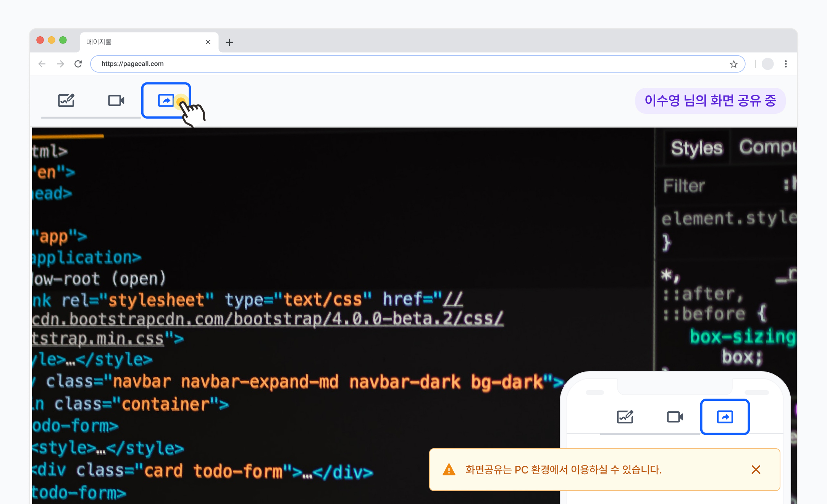Click the 화면공유는 PC 환경에서 이용하실 수 있습니다 message
827x504 pixels.
pos(564,470)
